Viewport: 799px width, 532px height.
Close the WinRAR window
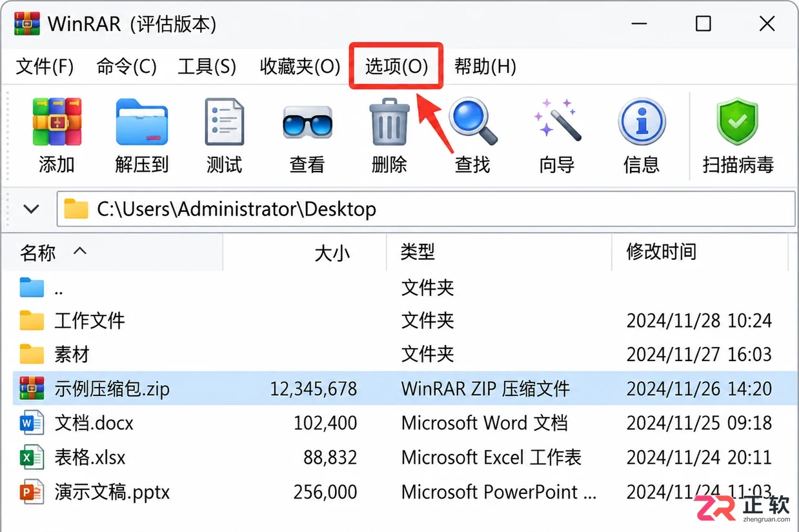point(767,24)
